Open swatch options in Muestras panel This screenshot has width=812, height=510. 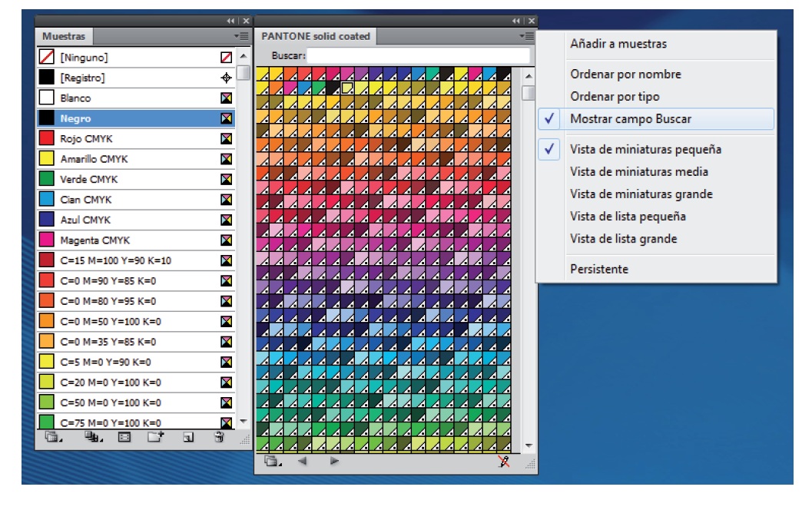[124, 438]
